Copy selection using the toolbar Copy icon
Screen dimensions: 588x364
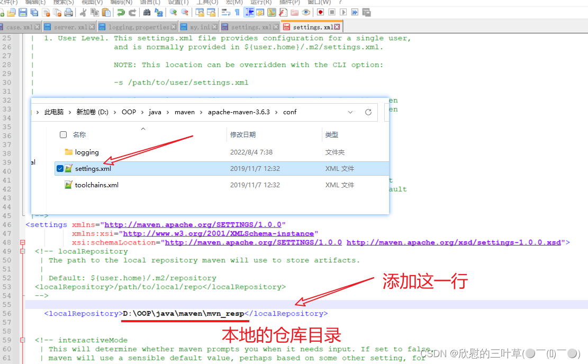pyautogui.click(x=95, y=12)
